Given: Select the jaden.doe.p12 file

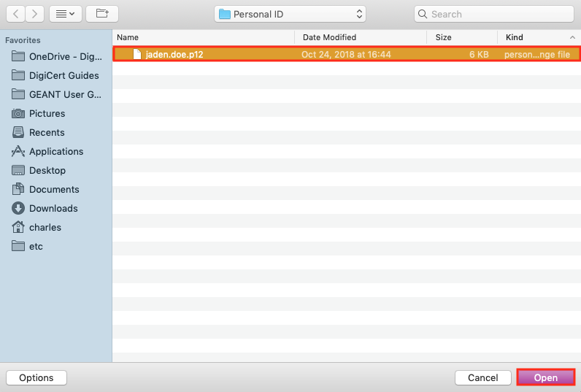Looking at the screenshot, I should 174,55.
